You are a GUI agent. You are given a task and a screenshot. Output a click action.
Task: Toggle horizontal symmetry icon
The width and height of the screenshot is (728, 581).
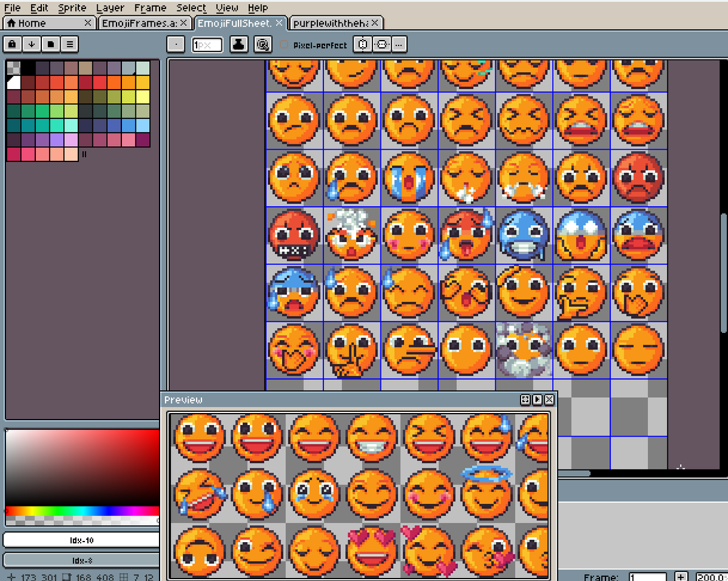pos(363,45)
